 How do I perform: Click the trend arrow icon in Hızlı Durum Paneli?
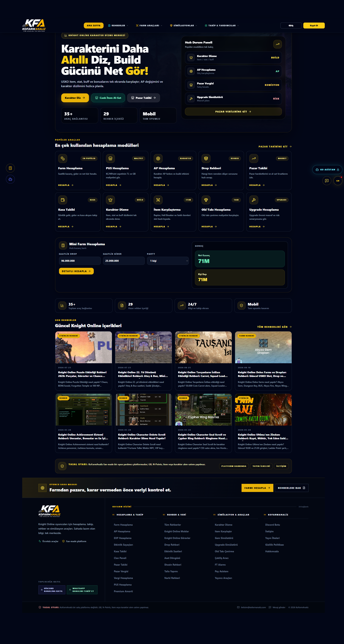[277, 44]
